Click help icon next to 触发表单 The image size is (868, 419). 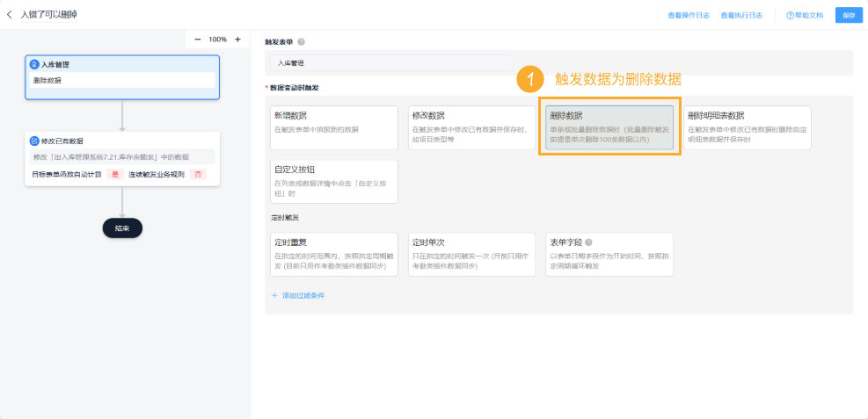[x=301, y=42]
